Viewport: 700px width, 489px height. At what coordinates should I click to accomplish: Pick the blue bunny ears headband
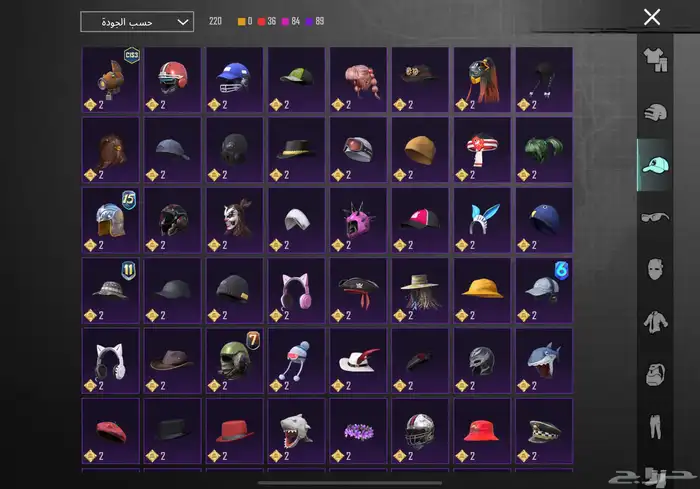point(482,220)
